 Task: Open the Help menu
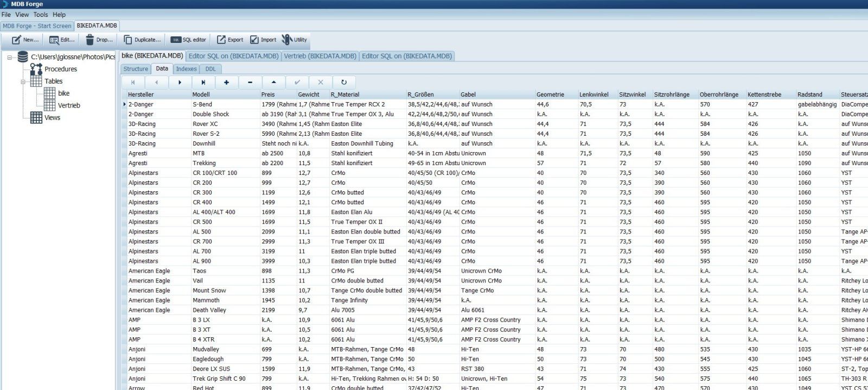59,15
